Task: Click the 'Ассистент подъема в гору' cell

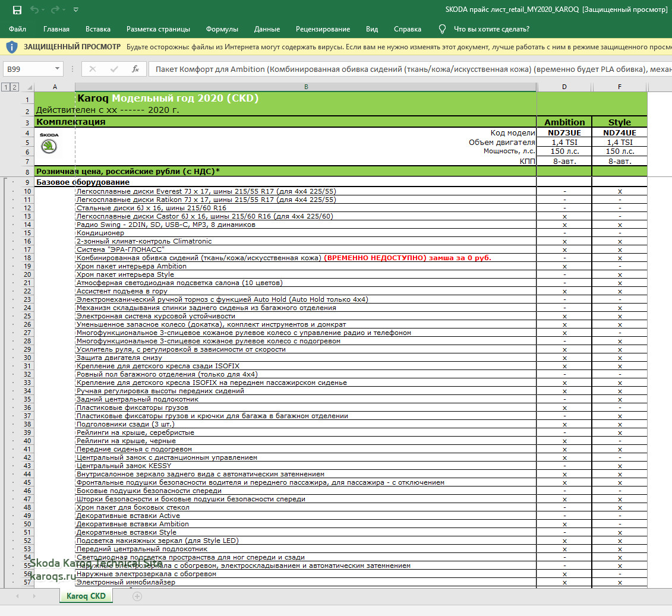Action: 305,291
